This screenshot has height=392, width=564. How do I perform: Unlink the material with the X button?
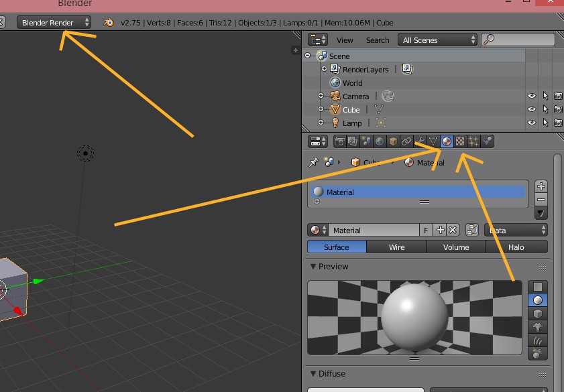coord(453,230)
